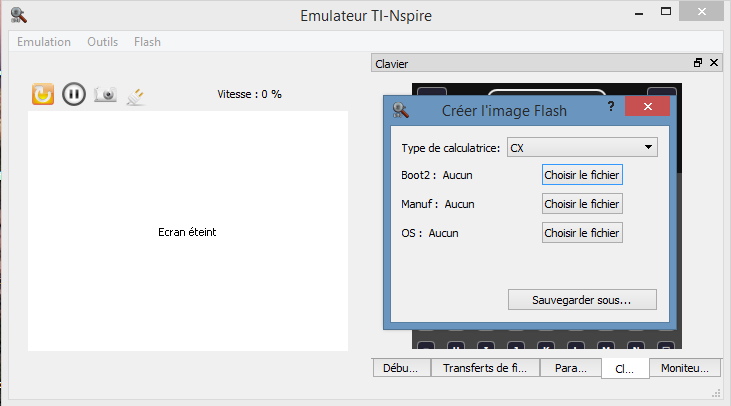Open the Flash menu
The image size is (731, 406).
pyautogui.click(x=147, y=42)
